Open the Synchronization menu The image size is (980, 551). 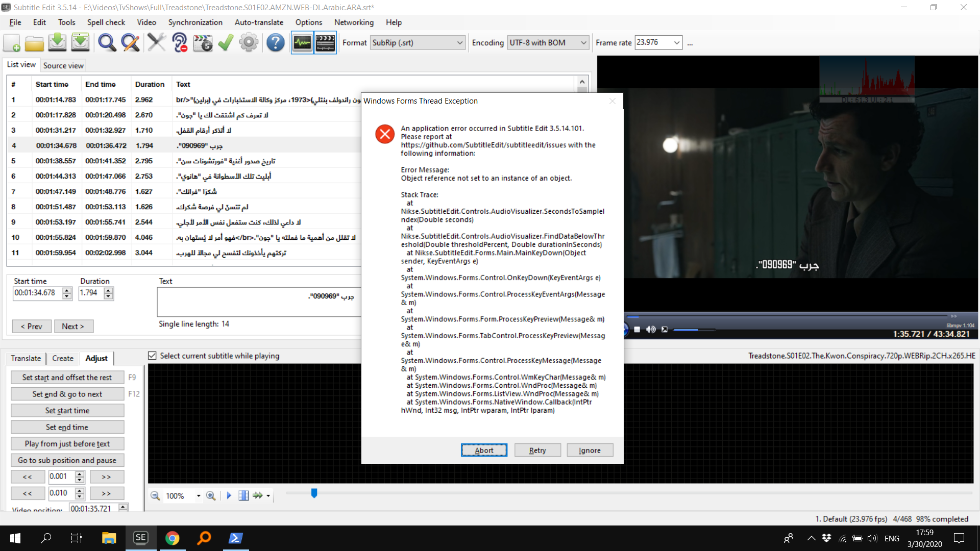point(195,22)
